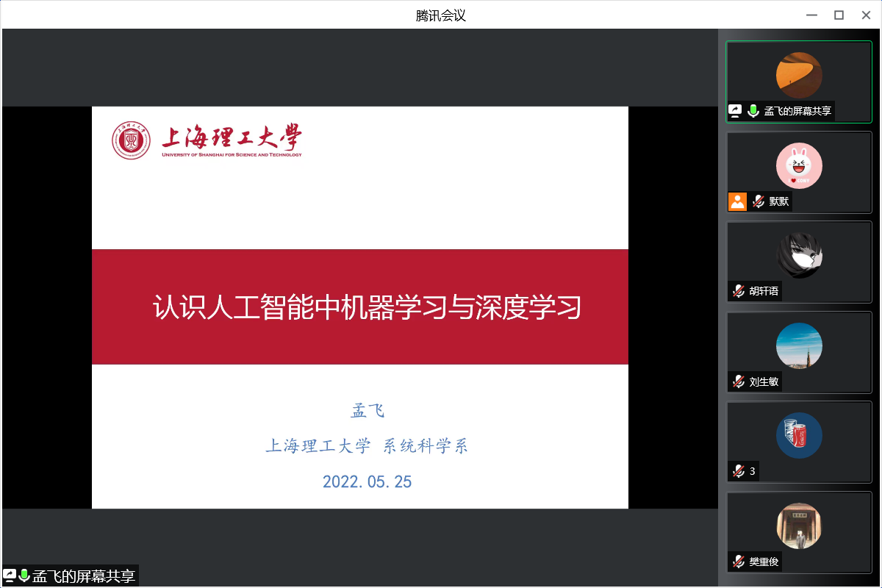This screenshot has width=882, height=588.
Task: Click the screen share icon in the bottom-left overlay
Action: coord(10,576)
